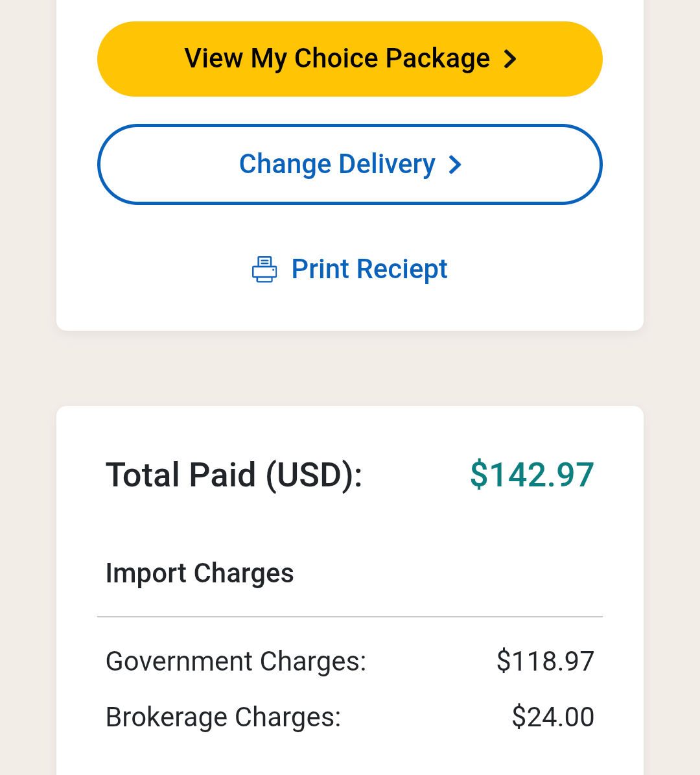Screen dimensions: 700x775
Task: Click the green $142.97 total amount
Action: [531, 475]
